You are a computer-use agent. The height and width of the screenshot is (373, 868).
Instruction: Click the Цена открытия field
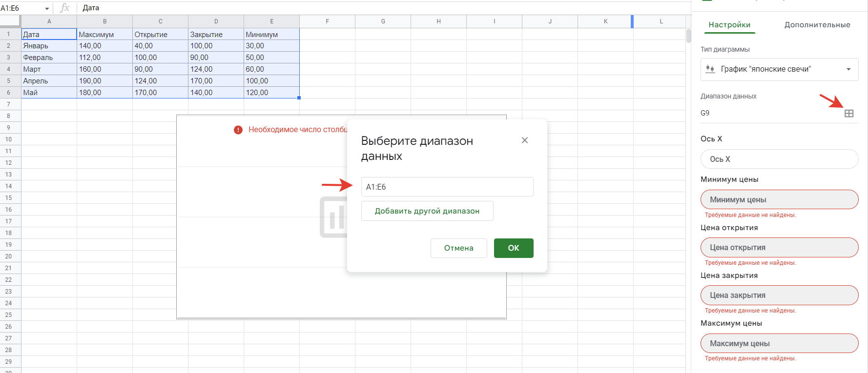point(779,248)
